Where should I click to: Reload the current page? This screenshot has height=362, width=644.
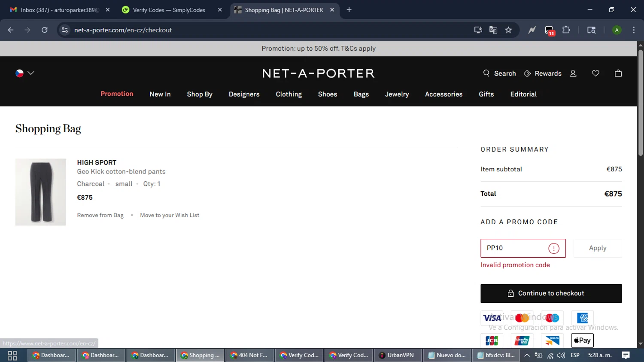(45, 30)
